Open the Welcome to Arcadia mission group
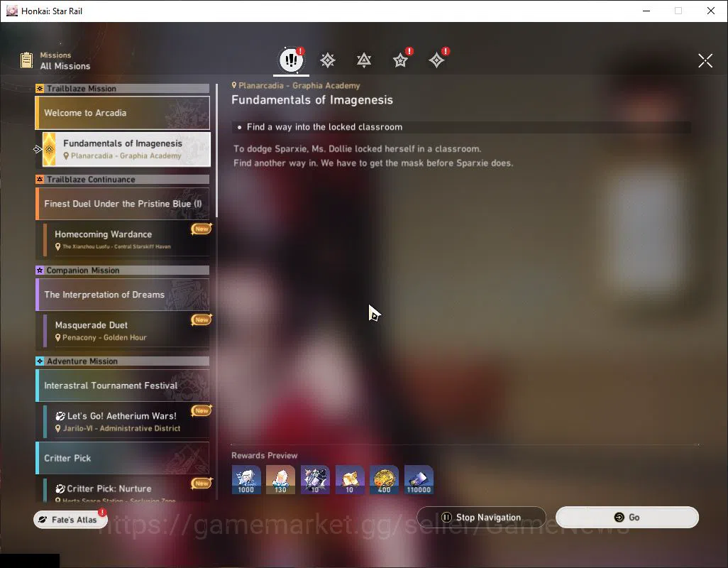Viewport: 728px width, 568px height. (123, 113)
